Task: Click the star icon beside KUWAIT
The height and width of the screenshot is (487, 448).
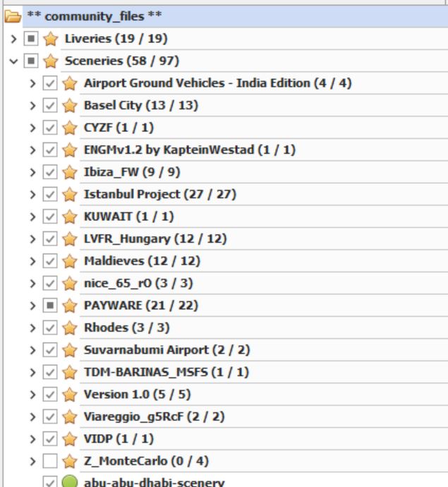Action: (70, 217)
